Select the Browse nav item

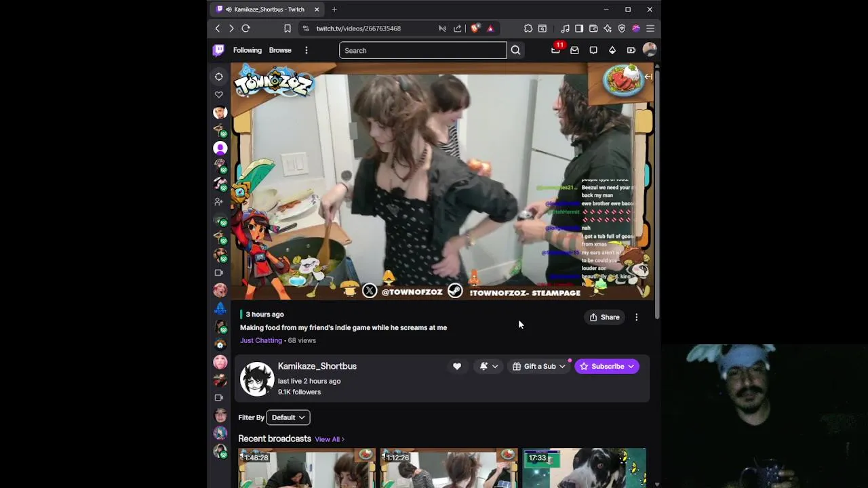click(x=280, y=50)
